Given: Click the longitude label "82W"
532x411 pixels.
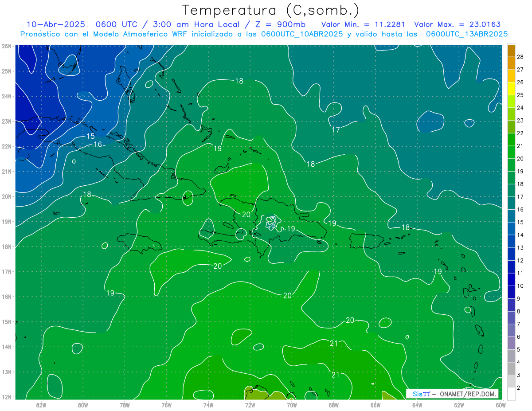Looking at the screenshot, I should point(41,405).
